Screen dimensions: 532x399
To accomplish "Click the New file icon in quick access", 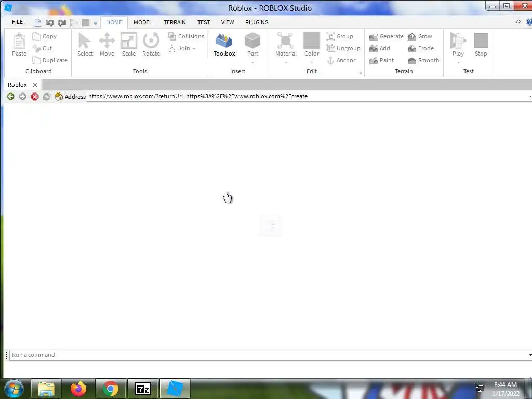I will click(x=37, y=23).
